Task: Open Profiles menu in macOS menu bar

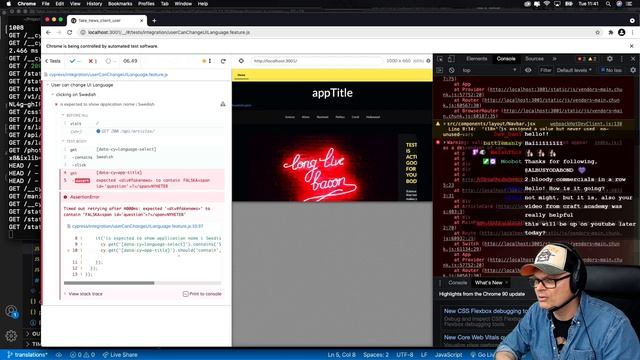Action: pos(146,4)
